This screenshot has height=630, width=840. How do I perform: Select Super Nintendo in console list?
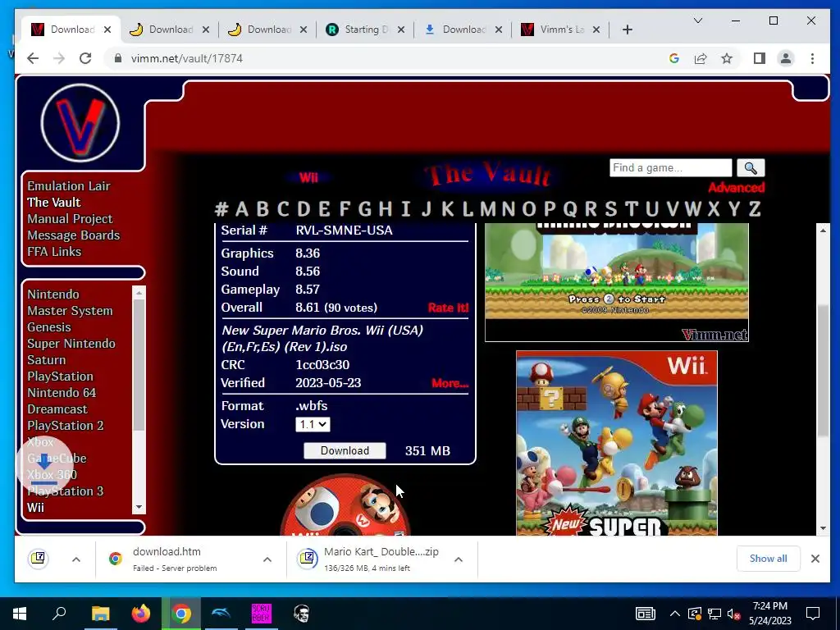point(71,344)
